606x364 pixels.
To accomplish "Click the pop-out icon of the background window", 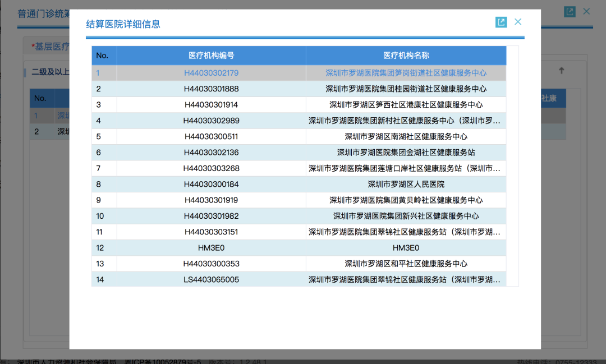I will click(x=570, y=12).
